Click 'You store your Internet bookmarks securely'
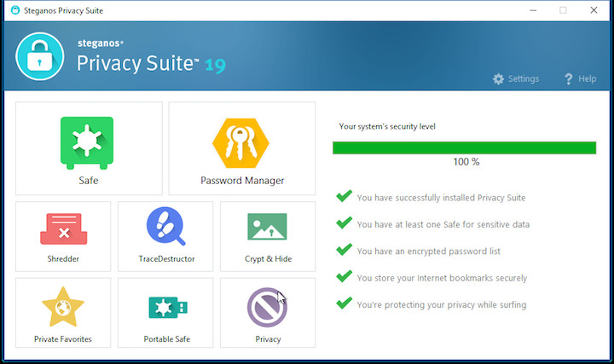The width and height of the screenshot is (614, 364). pyautogui.click(x=442, y=278)
